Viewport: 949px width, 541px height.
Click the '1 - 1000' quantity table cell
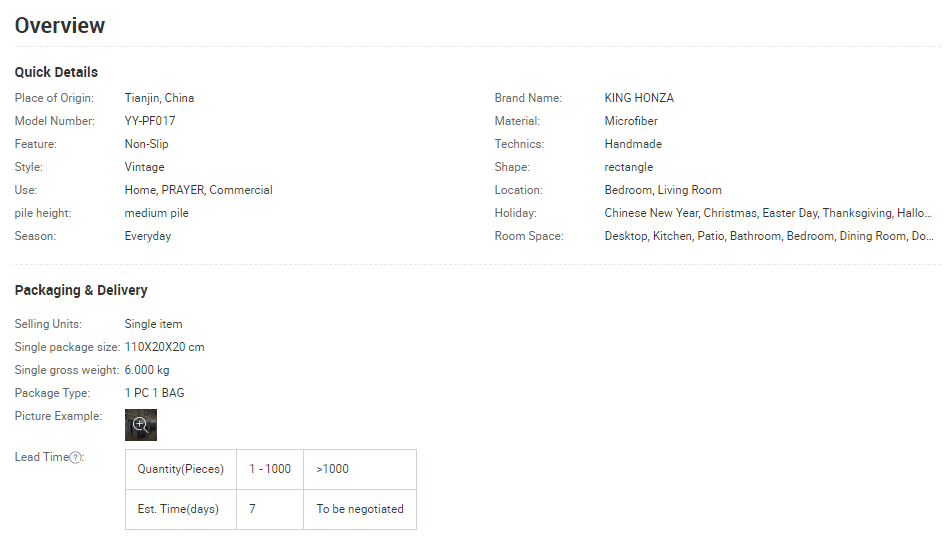tap(270, 469)
